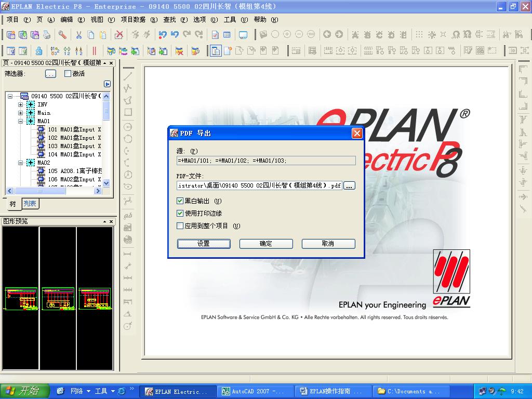Select the Zoom In magnifier icon
The width and height of the screenshot is (532, 399).
(287, 35)
